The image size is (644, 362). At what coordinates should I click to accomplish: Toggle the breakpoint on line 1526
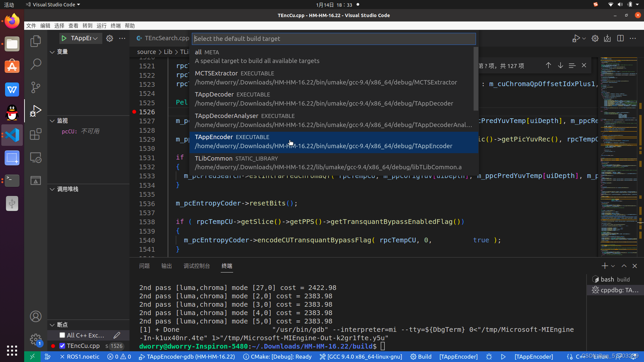[x=134, y=112]
